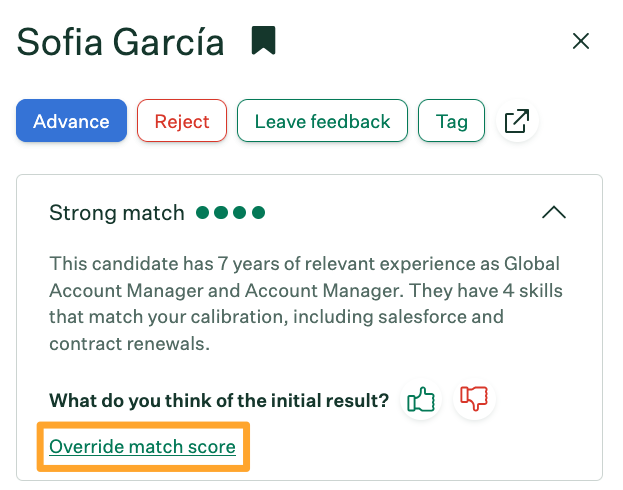
Task: Click the Sofia García candidate name
Action: 120,42
